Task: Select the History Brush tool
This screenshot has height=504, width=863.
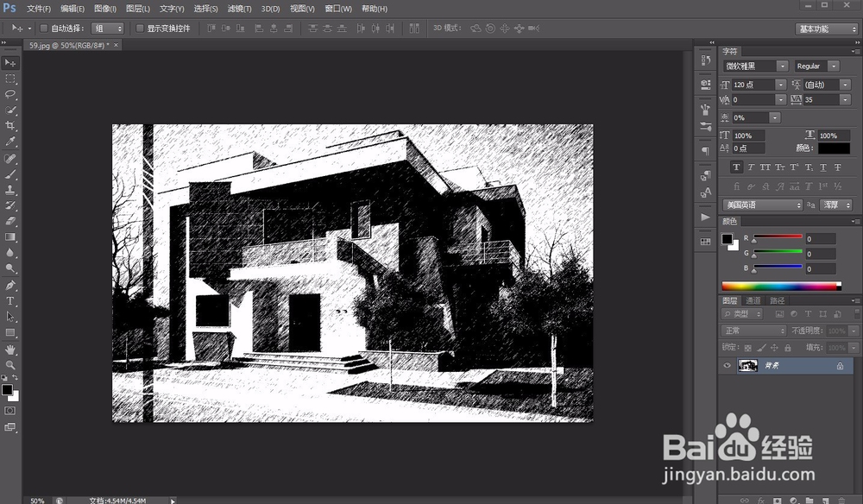Action: pos(9,205)
